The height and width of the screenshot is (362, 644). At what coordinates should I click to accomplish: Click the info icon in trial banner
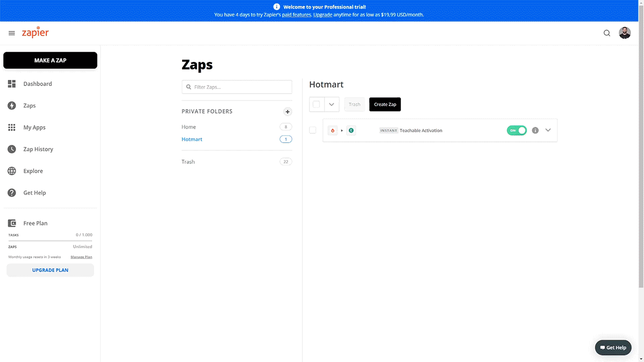click(277, 7)
